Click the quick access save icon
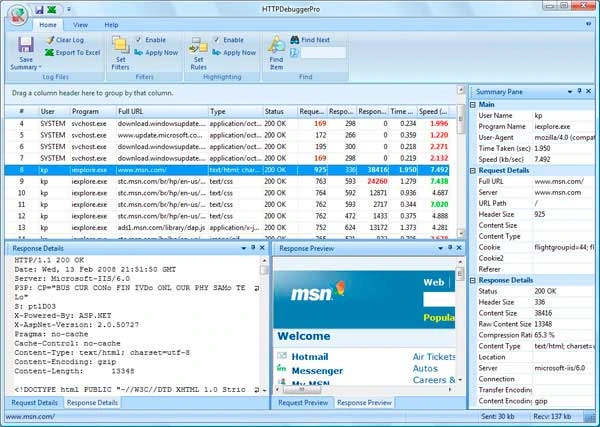 (x=39, y=10)
